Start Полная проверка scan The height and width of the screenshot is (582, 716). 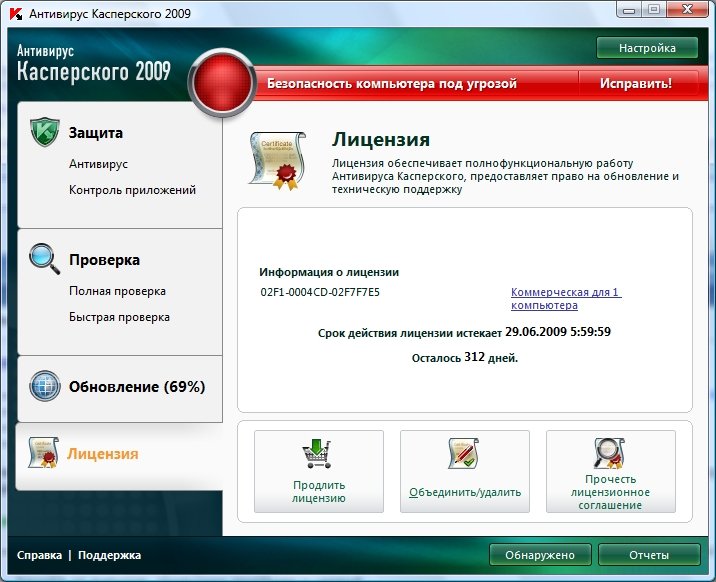117,291
